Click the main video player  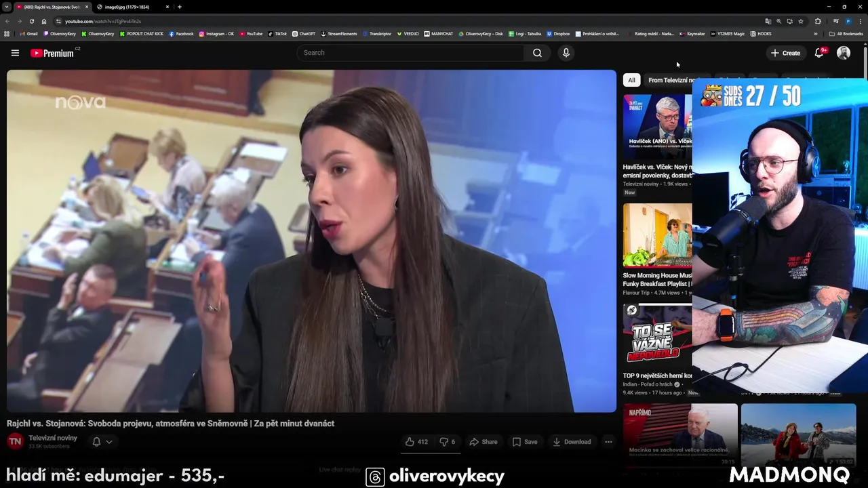[x=311, y=241]
